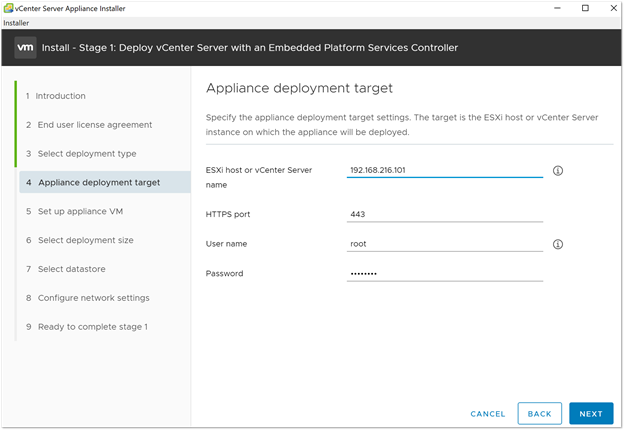Click the Password field
The height and width of the screenshot is (430, 624).
click(x=444, y=273)
